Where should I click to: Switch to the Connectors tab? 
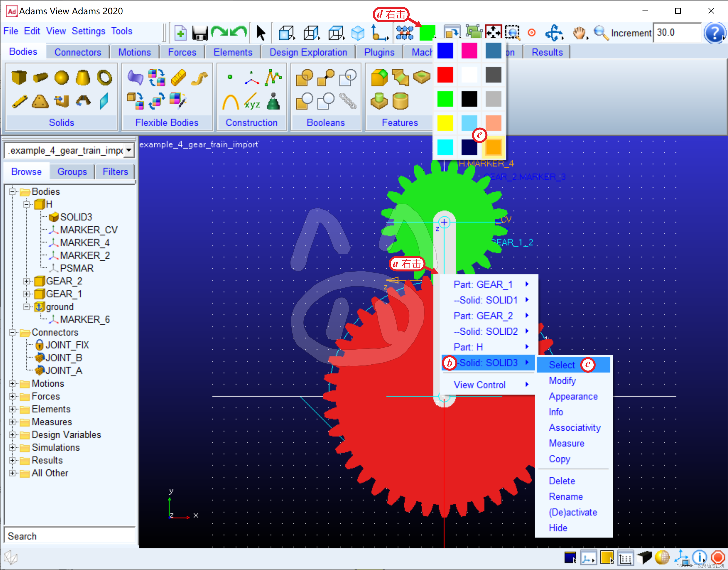click(x=78, y=52)
